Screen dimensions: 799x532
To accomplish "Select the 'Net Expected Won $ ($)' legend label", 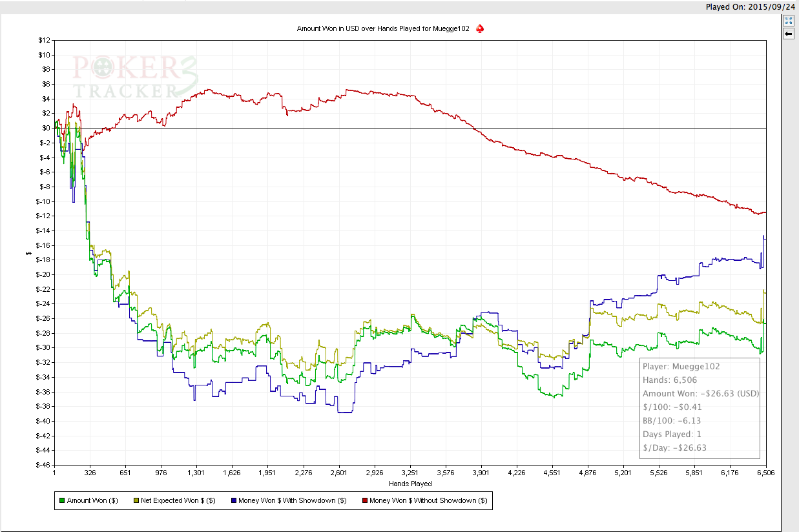I will tap(178, 500).
